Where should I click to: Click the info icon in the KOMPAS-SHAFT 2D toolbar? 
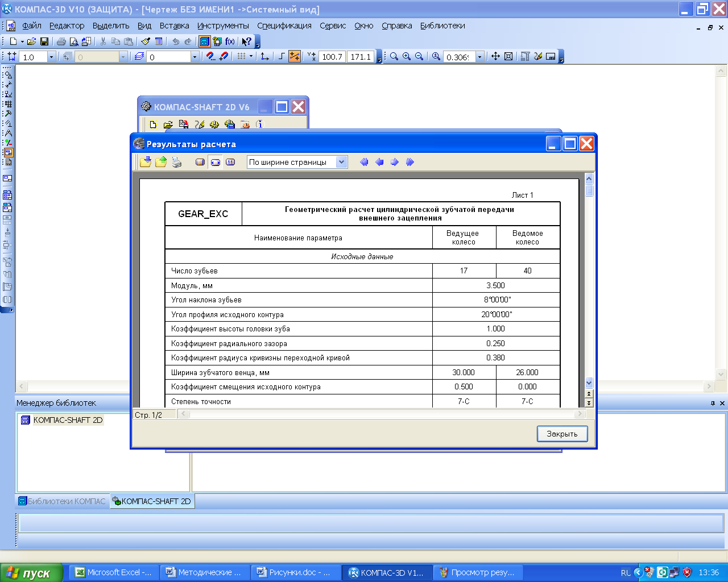tap(260, 124)
